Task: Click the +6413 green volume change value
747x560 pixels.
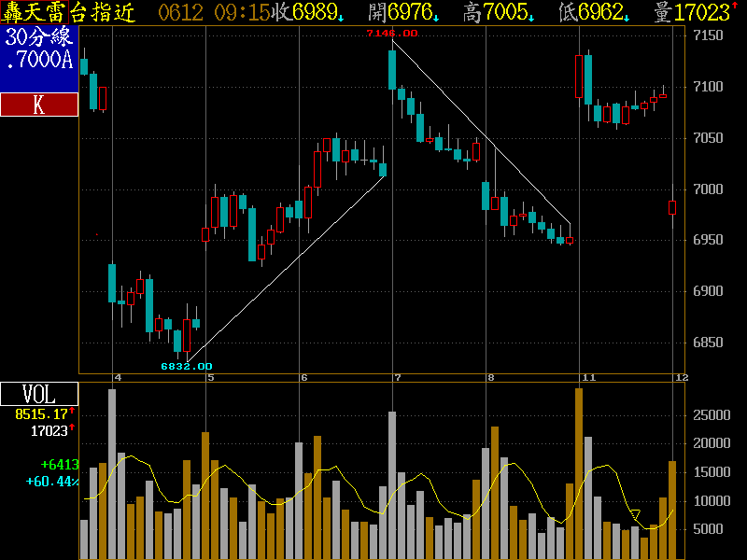Action: tap(58, 464)
